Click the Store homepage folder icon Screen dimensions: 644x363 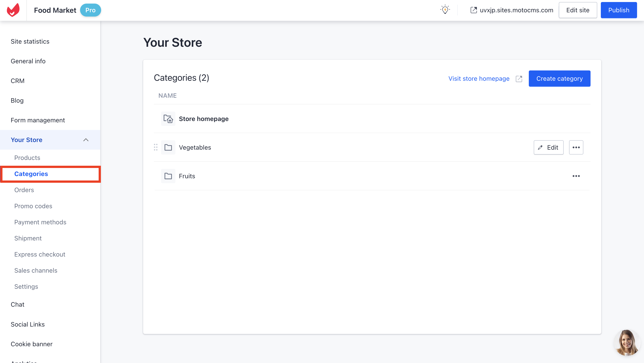point(168,119)
